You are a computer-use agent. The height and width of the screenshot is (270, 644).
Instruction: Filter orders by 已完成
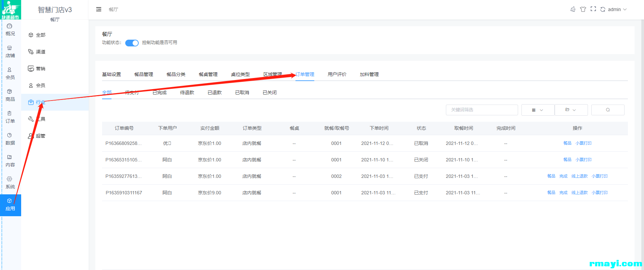tap(159, 92)
